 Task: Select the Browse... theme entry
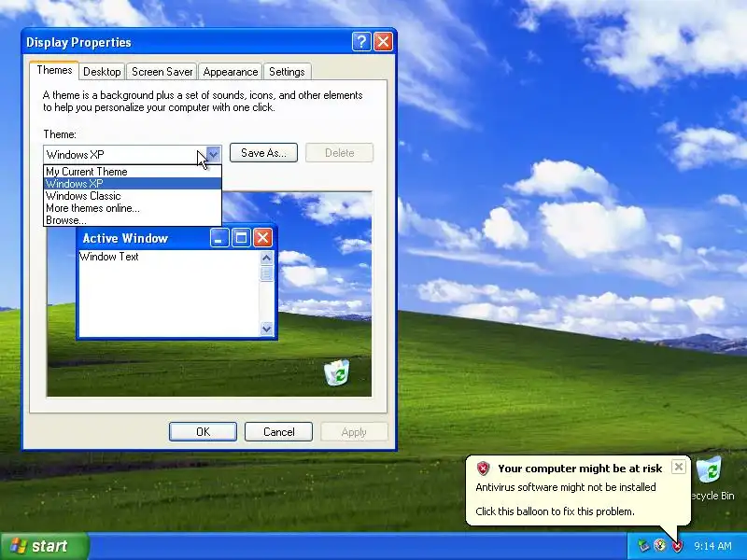tap(133, 220)
